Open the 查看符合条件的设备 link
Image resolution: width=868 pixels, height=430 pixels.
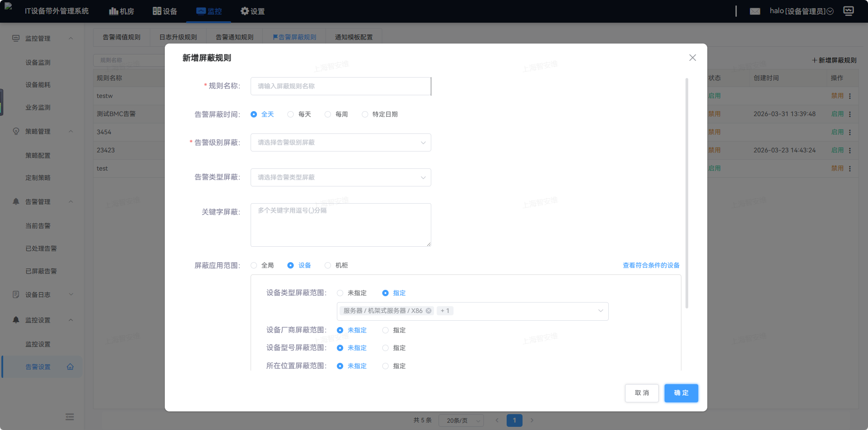[x=651, y=265]
